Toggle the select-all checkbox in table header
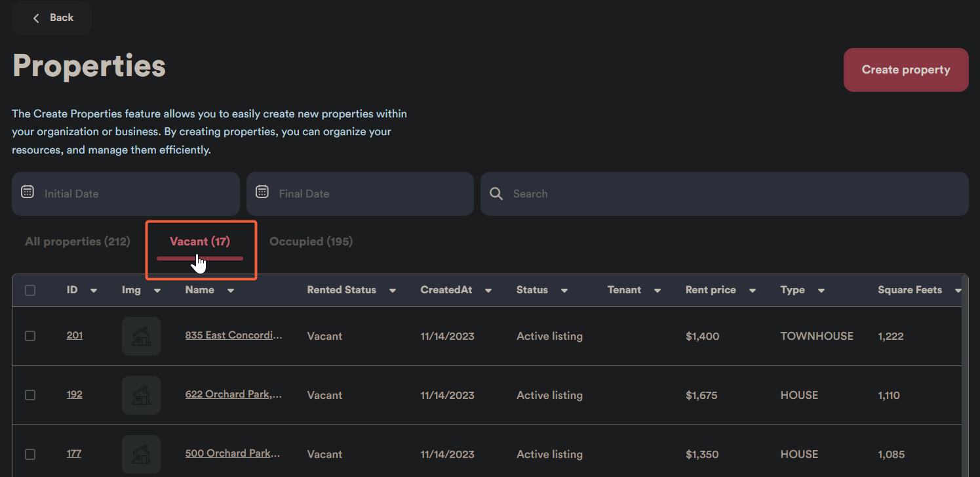This screenshot has width=980, height=477. (x=30, y=290)
